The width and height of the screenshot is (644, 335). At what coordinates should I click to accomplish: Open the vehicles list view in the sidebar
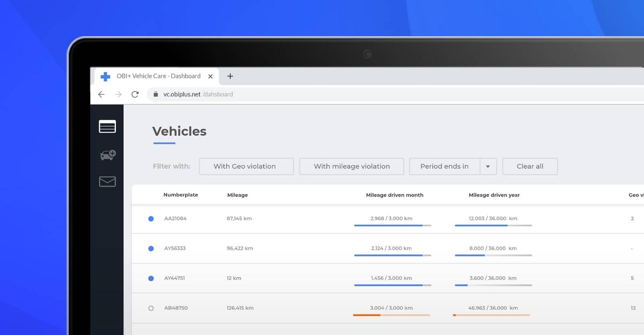pyautogui.click(x=107, y=126)
